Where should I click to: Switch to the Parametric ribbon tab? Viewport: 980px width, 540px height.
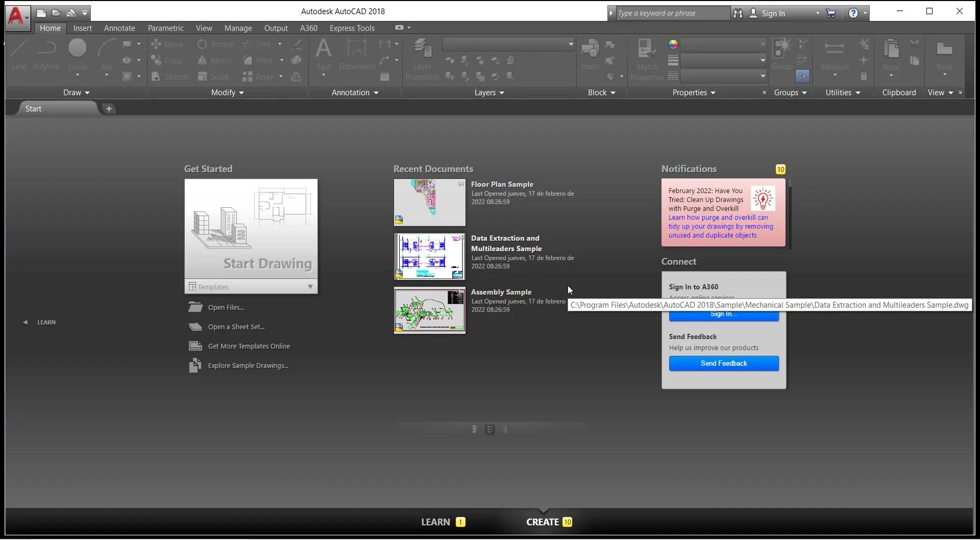(165, 28)
